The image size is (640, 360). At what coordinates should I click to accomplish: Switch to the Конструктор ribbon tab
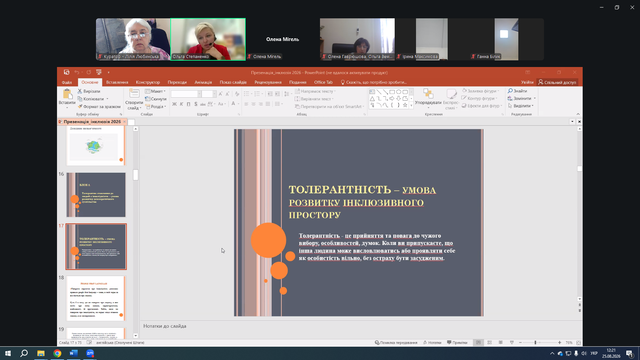click(148, 82)
